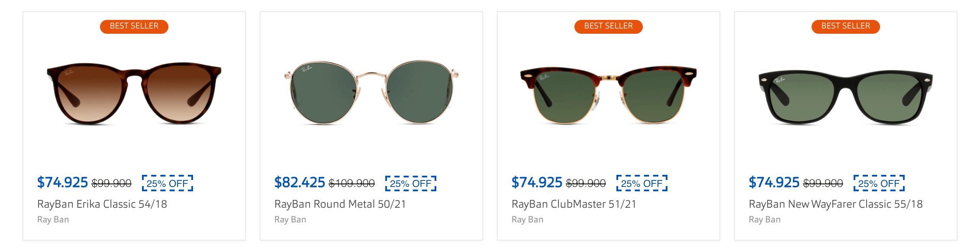The height and width of the screenshot is (251, 980).
Task: Click the Ray Ban brand under New WayFarer
Action: tap(765, 220)
